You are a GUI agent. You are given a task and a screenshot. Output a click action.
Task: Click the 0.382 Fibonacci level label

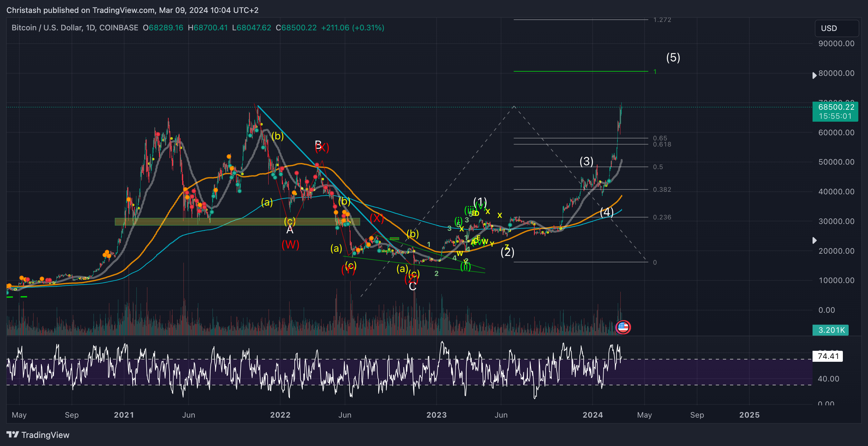pos(662,190)
